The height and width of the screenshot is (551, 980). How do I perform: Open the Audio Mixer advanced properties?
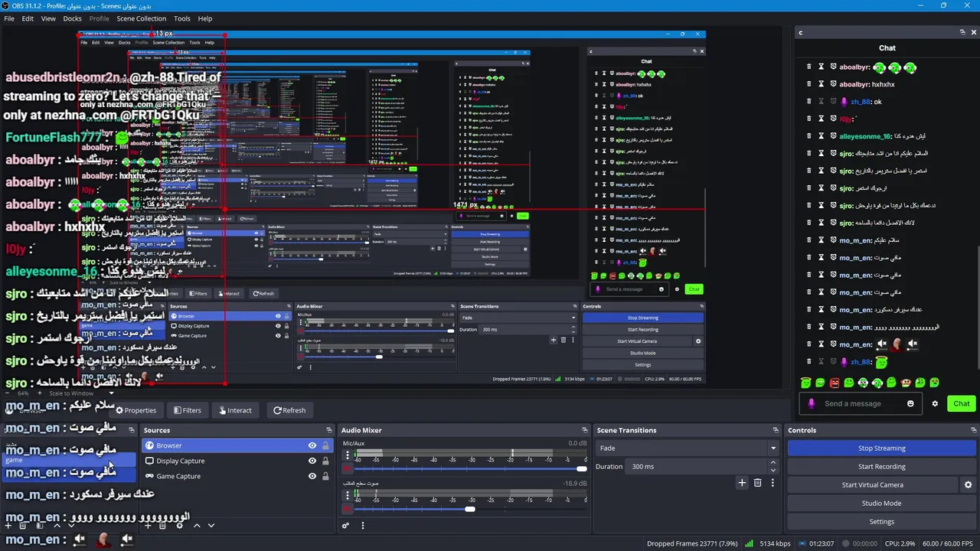click(x=345, y=526)
